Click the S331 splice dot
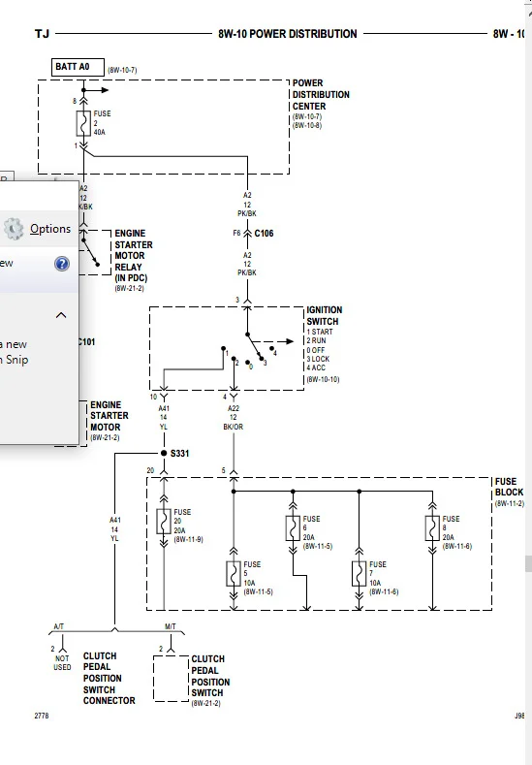This screenshot has height=765, width=532. [164, 453]
